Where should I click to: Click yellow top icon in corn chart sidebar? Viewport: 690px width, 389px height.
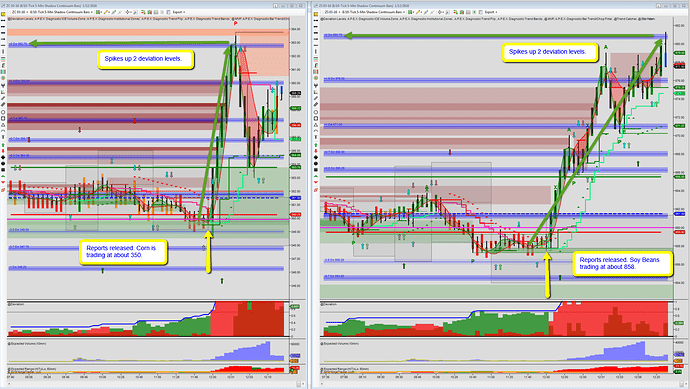(3, 14)
